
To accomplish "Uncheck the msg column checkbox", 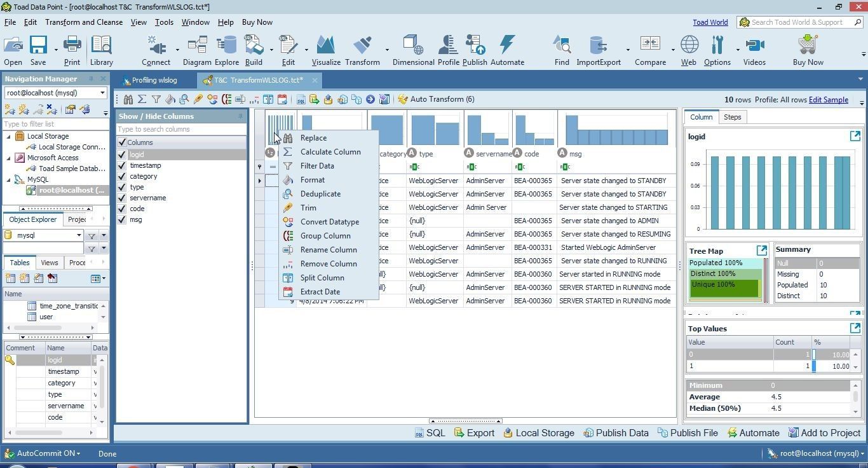I will [122, 219].
